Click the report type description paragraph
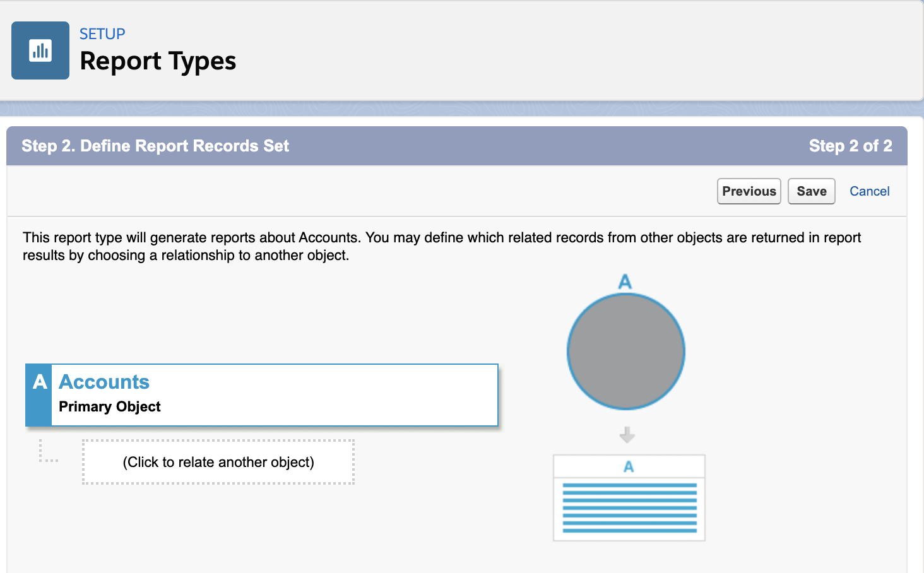 442,246
